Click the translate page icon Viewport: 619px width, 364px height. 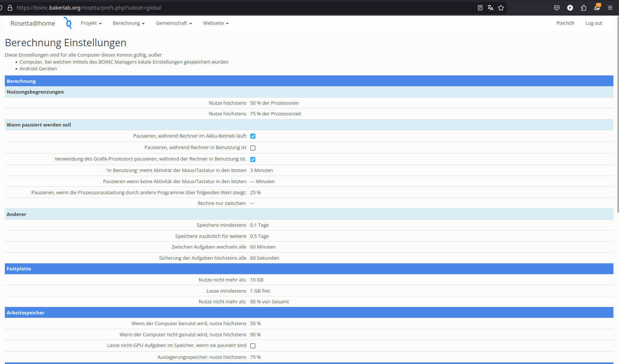490,8
